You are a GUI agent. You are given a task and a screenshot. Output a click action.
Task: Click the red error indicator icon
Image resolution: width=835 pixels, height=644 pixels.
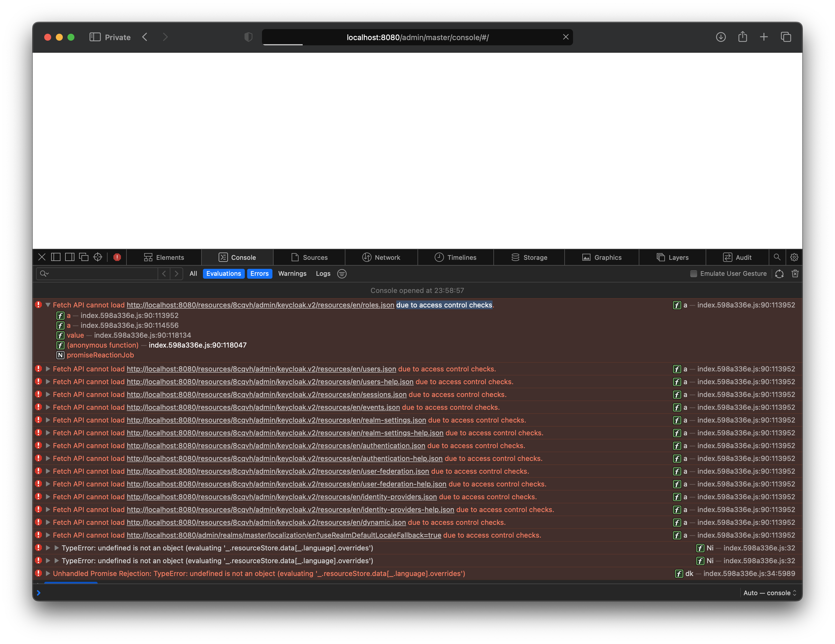tap(117, 257)
